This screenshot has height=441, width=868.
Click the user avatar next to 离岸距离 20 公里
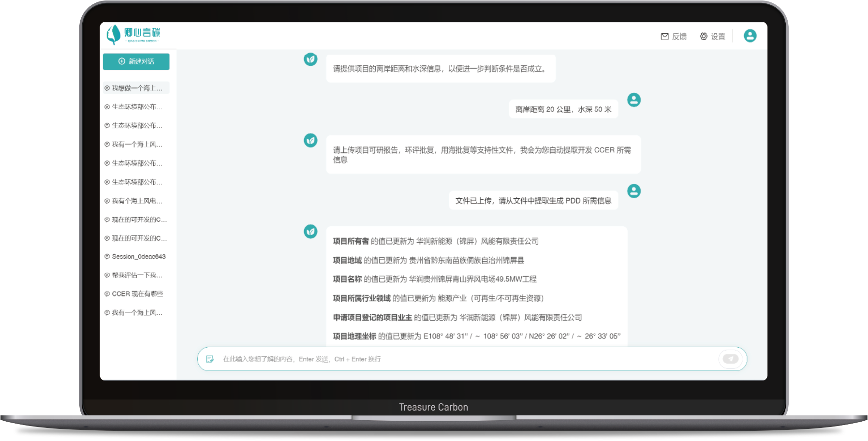[633, 100]
